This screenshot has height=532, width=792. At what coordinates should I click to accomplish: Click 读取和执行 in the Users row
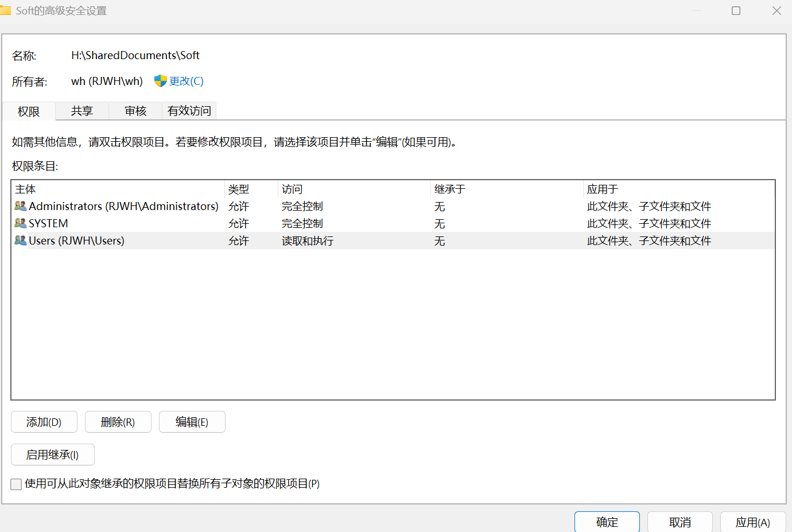coord(308,240)
